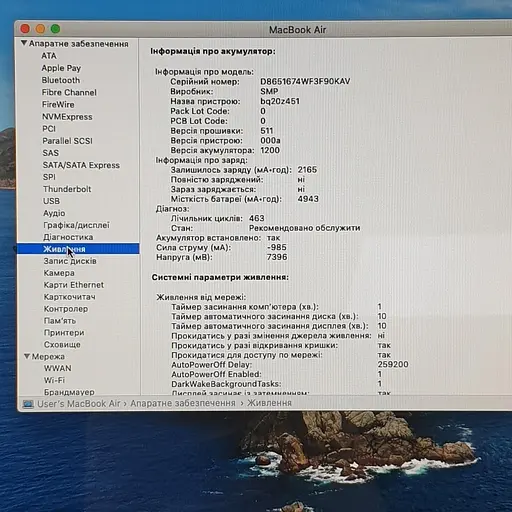This screenshot has height=512, width=512.
Task: Click the device version value 000a
Action: [270, 140]
